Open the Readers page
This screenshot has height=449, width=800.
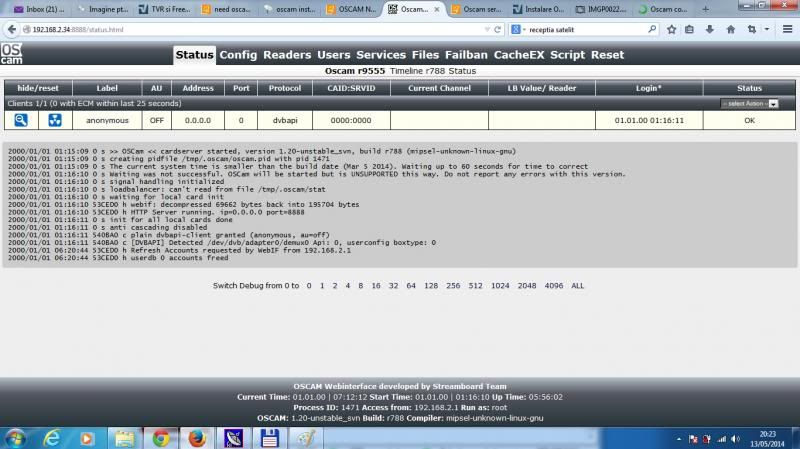point(287,55)
